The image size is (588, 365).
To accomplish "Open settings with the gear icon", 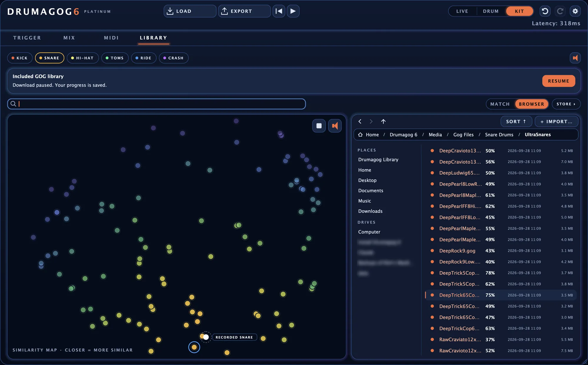I will click(575, 11).
